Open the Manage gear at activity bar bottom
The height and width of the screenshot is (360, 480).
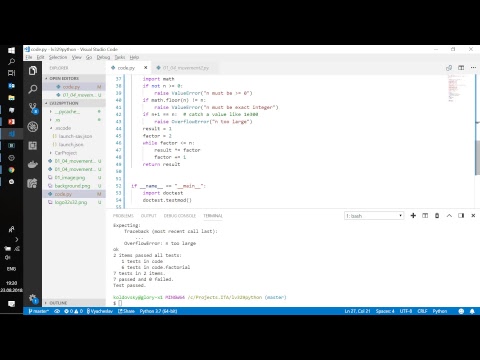[33, 298]
